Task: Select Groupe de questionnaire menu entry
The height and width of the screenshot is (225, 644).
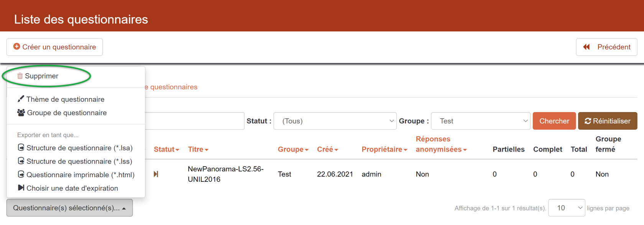Action: [67, 113]
